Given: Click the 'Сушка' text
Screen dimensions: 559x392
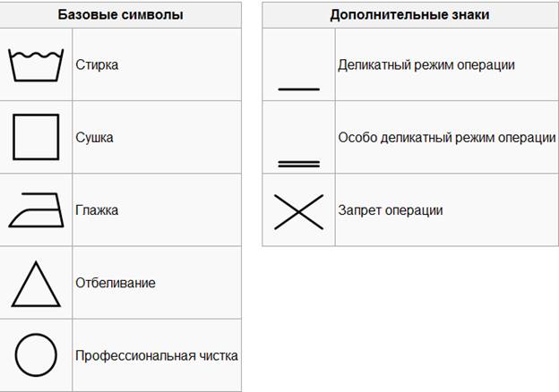Looking at the screenshot, I should (x=94, y=138).
